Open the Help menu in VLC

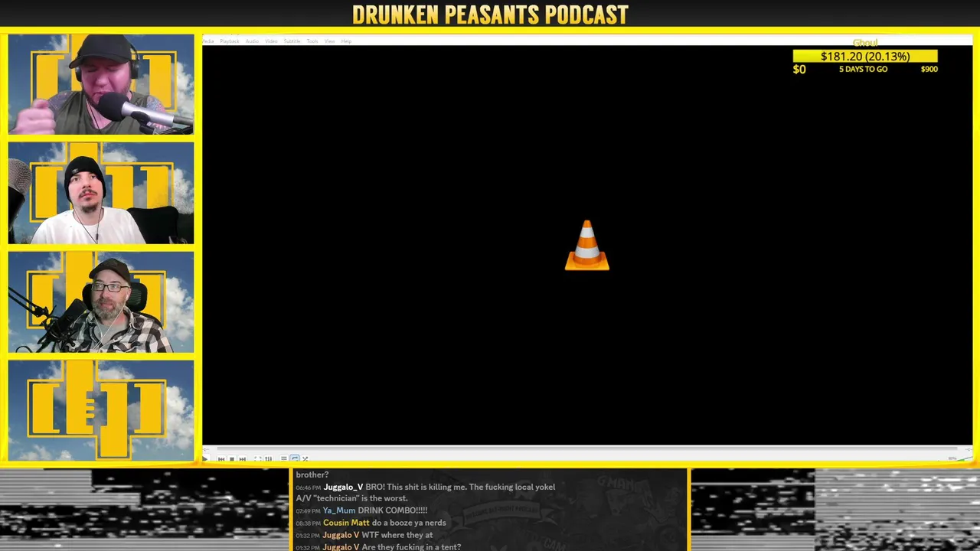pyautogui.click(x=346, y=41)
